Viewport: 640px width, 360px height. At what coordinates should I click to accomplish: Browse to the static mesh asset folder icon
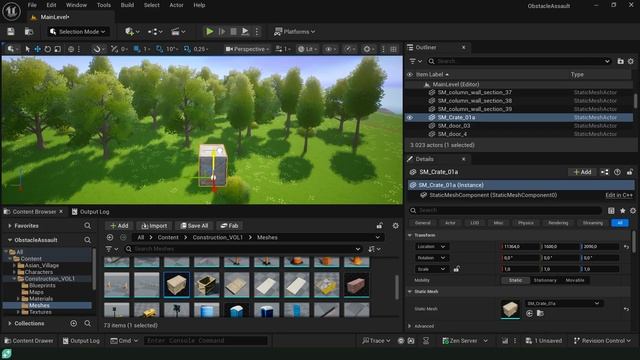coord(540,313)
